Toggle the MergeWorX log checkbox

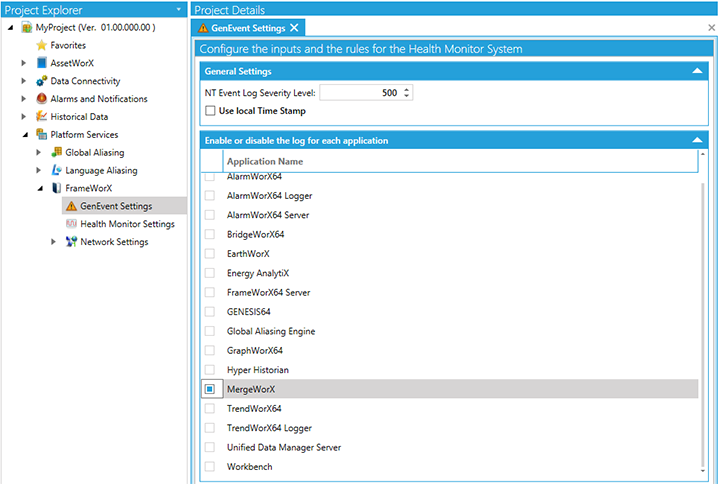tap(210, 389)
